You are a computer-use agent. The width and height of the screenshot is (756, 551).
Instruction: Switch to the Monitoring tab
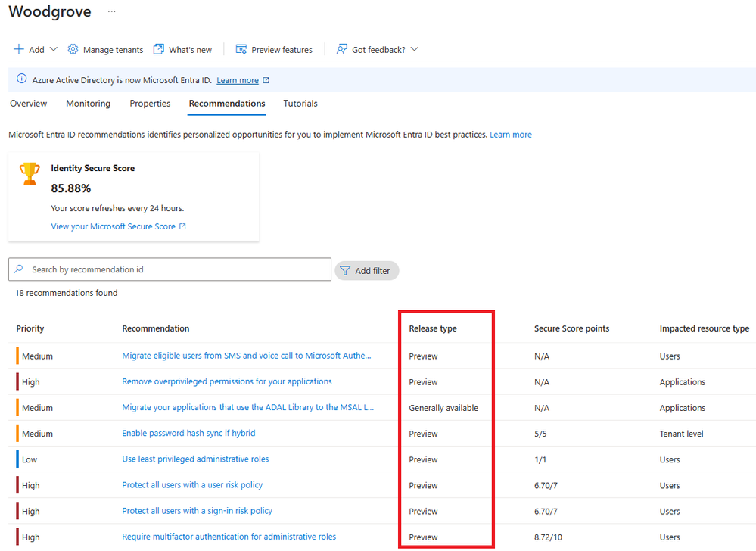pos(88,104)
